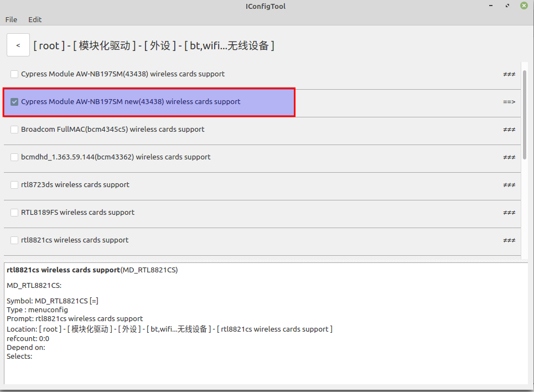
Task: Click the breadcrumb path starting with [ root ]
Action: click(x=154, y=45)
